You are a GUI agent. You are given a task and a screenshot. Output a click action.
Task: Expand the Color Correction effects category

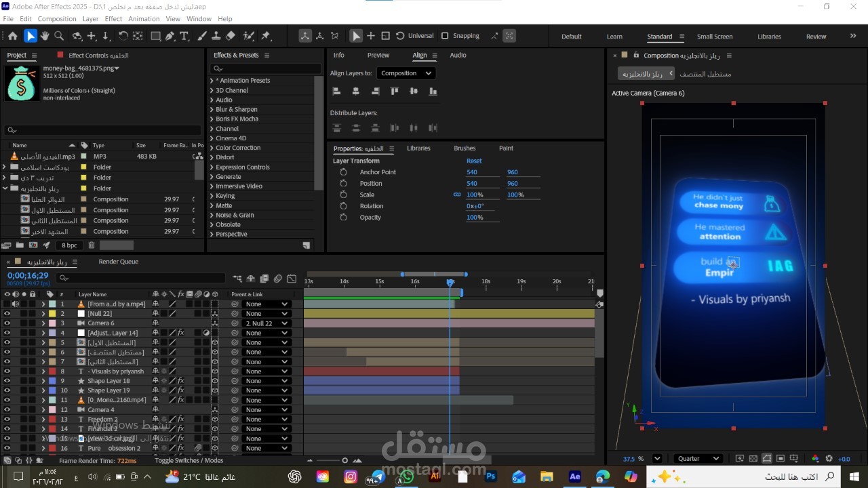(212, 148)
